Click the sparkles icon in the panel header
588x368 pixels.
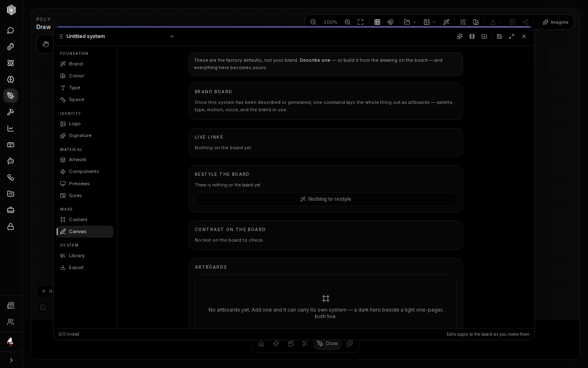pos(460,36)
